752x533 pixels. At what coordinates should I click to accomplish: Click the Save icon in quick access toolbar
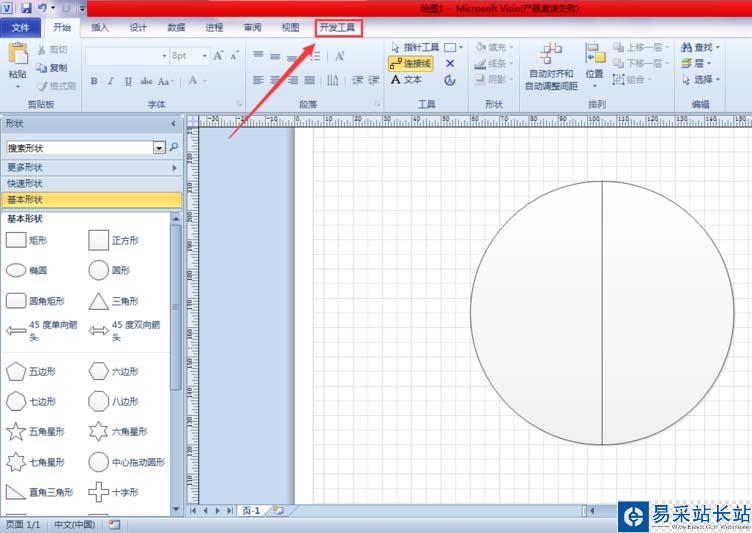pos(26,8)
